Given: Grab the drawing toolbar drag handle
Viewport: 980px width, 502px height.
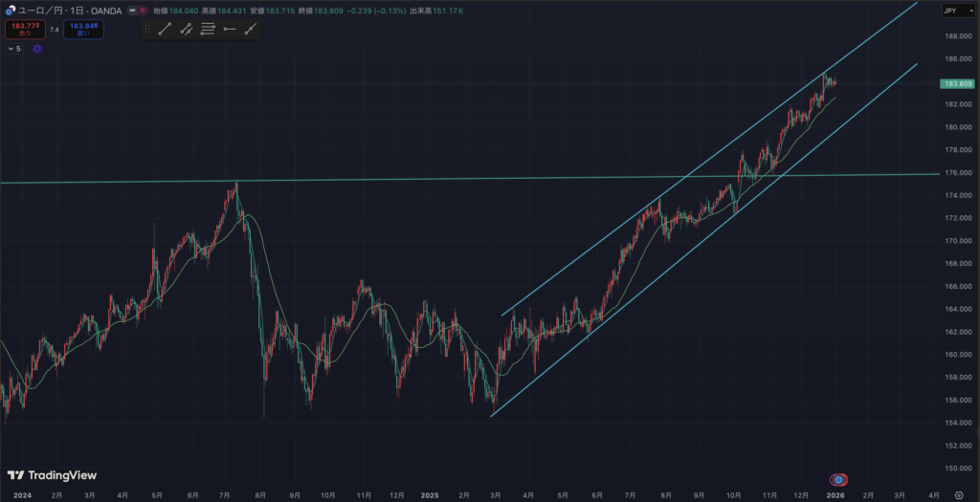Looking at the screenshot, I should click(146, 29).
